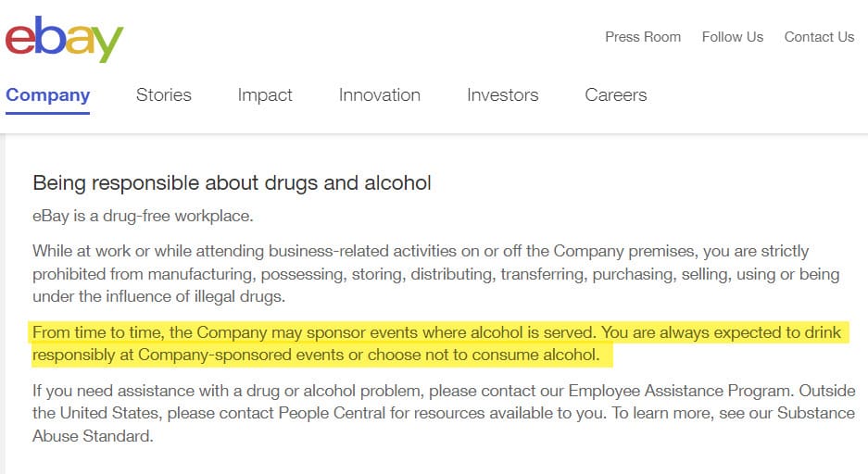Click the eBay logo
This screenshot has width=868, height=474.
coord(64,38)
